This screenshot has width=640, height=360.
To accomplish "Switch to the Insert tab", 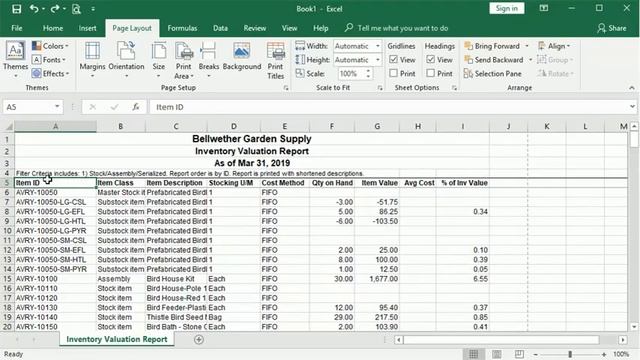I will pyautogui.click(x=87, y=28).
